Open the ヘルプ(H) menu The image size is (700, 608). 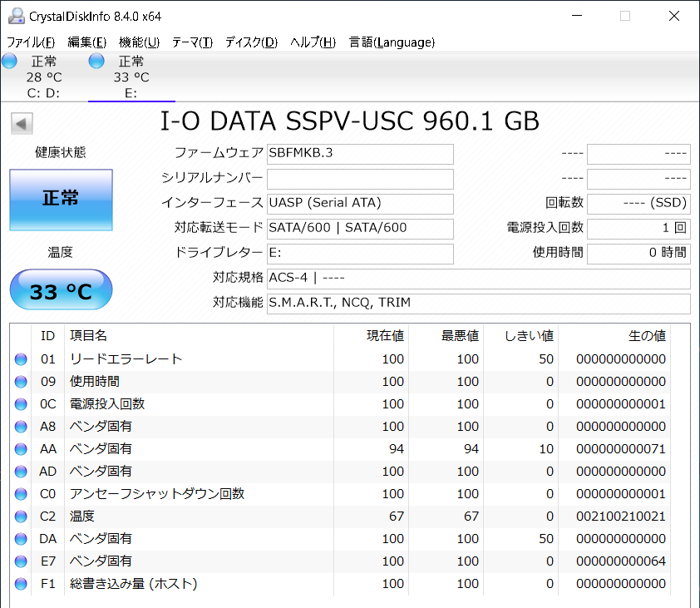[313, 42]
